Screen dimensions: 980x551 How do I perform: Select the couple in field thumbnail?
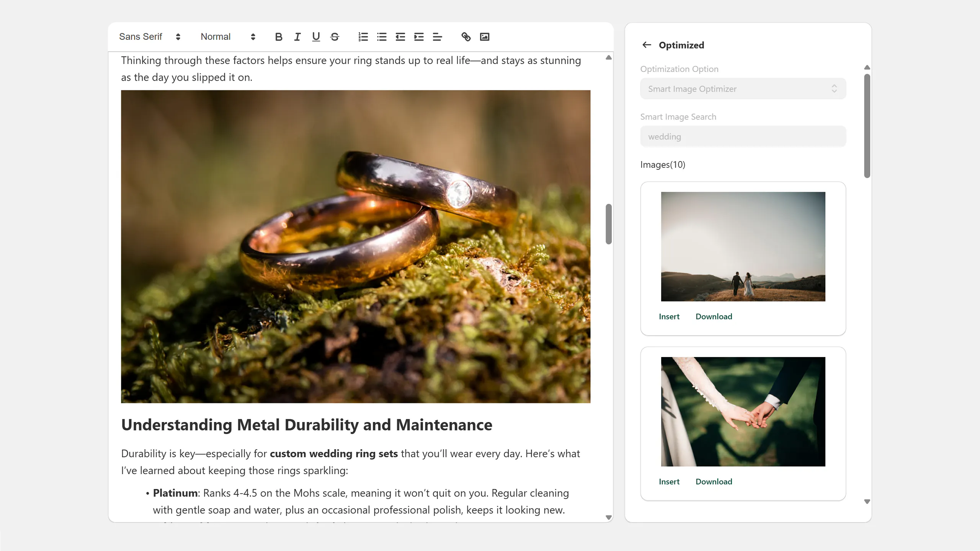[x=743, y=246]
